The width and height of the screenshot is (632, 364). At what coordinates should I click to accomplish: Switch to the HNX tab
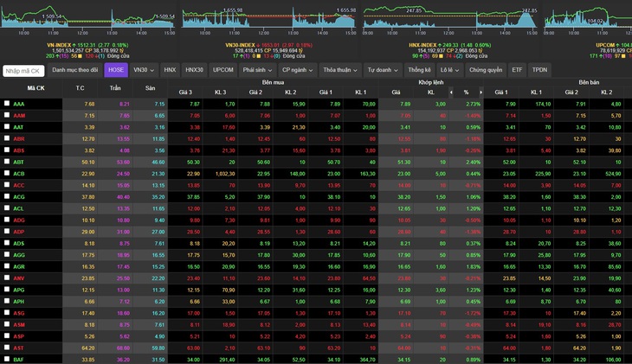170,70
